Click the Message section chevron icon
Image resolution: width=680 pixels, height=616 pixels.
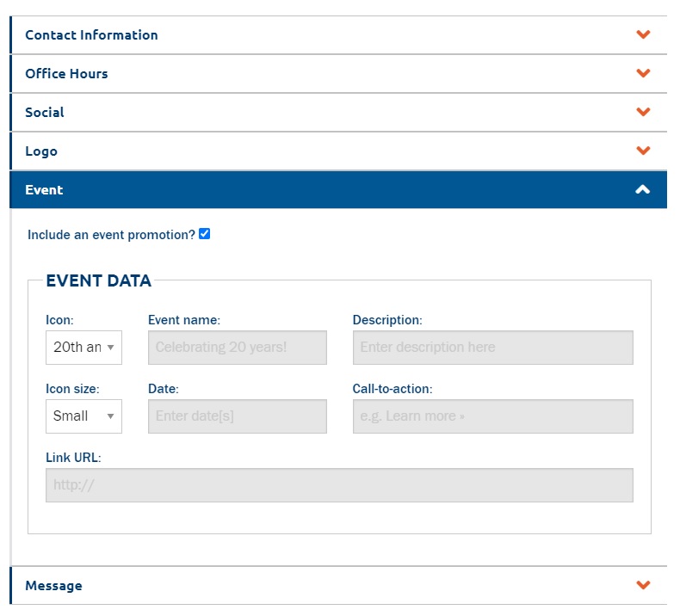[x=643, y=585]
